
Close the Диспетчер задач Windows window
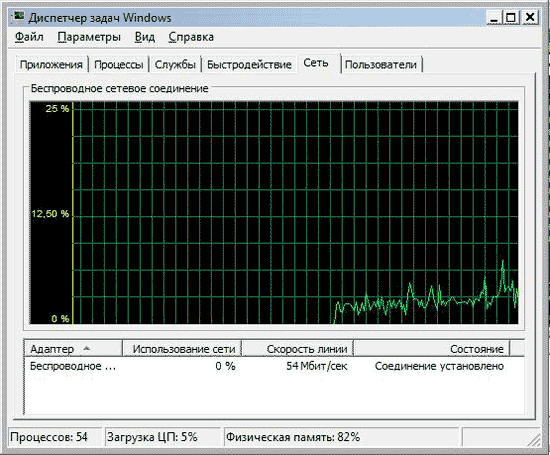pos(530,18)
